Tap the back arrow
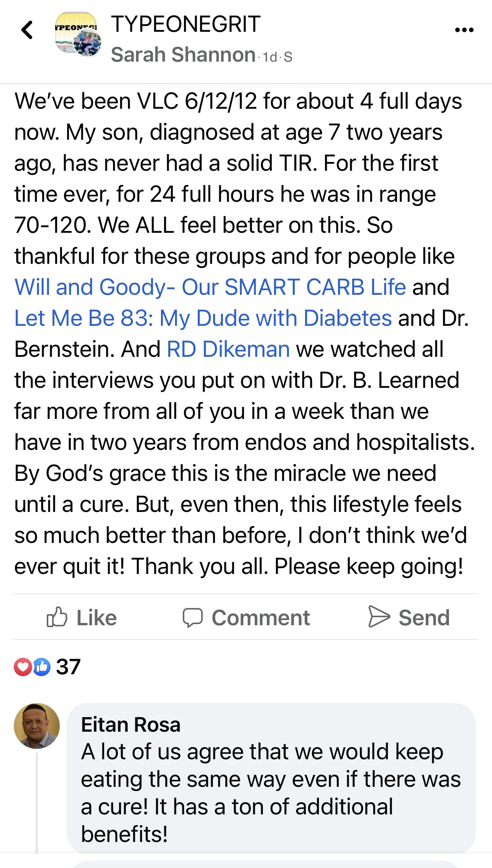 tap(28, 30)
